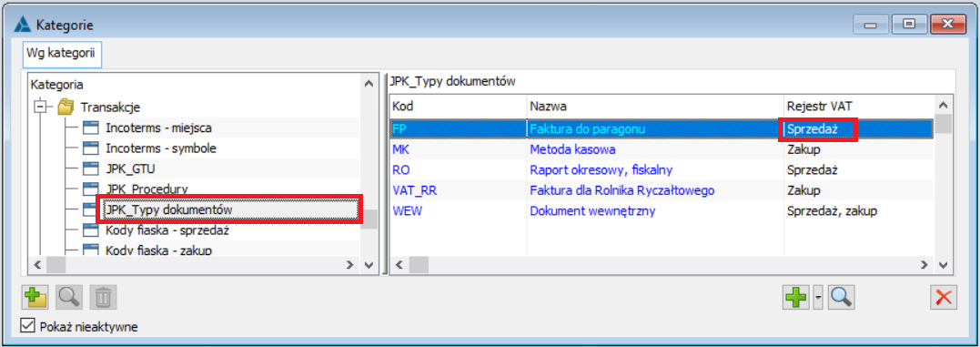Screen dimensions: 980x347
Task: Select Kody fiaska - sprzedaż tree item
Action: pos(167,230)
